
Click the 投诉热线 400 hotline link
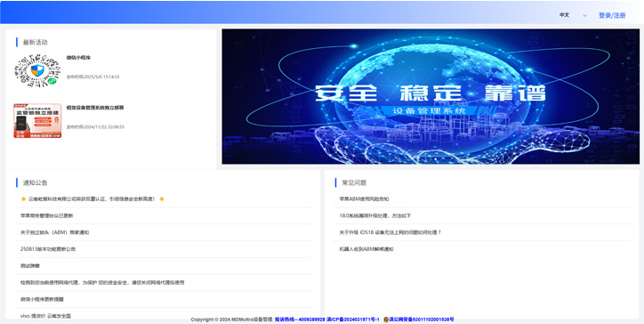tap(300, 320)
